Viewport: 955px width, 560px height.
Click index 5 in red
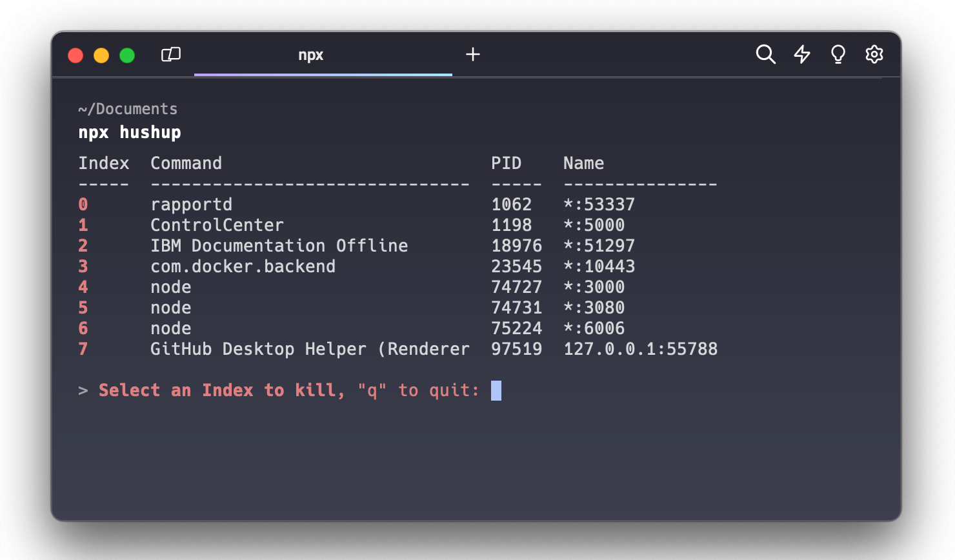click(83, 308)
